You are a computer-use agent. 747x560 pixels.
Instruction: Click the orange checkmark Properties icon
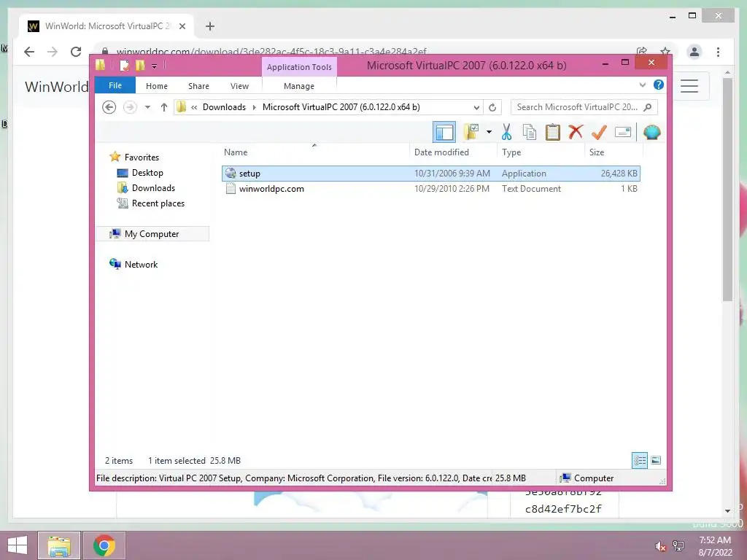[x=599, y=132]
